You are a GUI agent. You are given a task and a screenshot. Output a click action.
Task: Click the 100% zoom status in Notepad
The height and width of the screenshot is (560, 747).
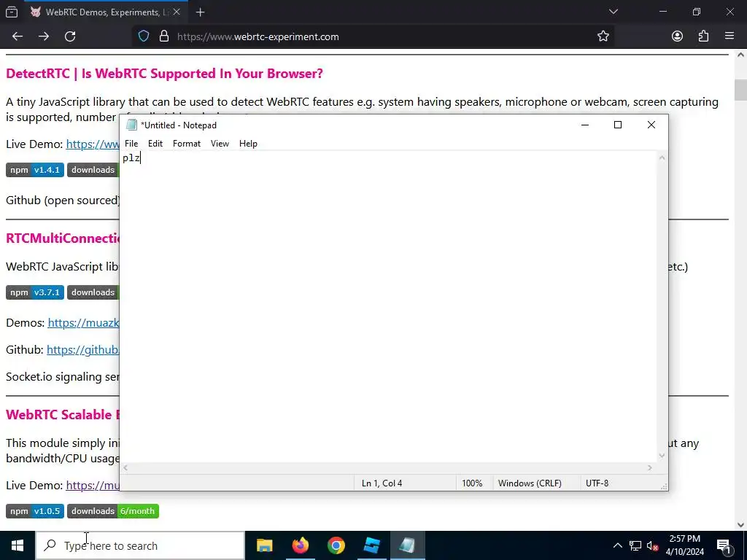(x=472, y=483)
